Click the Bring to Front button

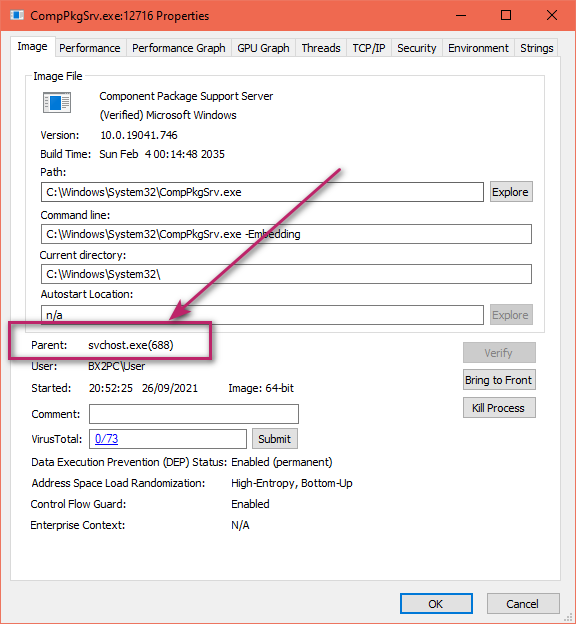point(499,380)
